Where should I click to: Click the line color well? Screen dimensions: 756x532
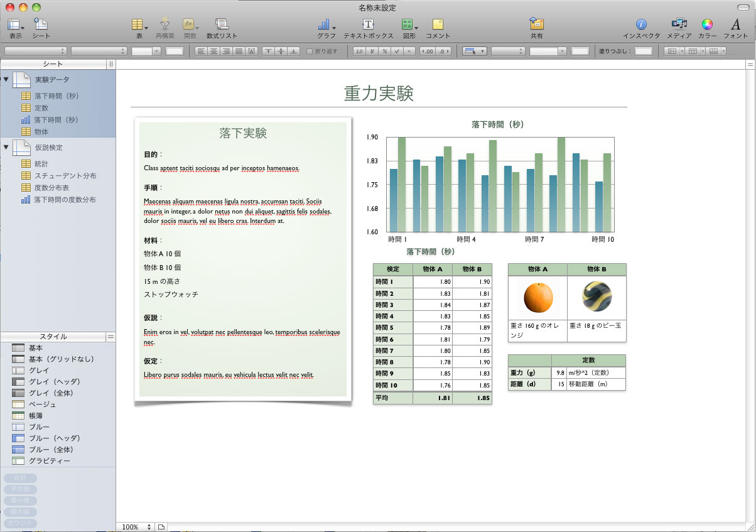[x=580, y=51]
